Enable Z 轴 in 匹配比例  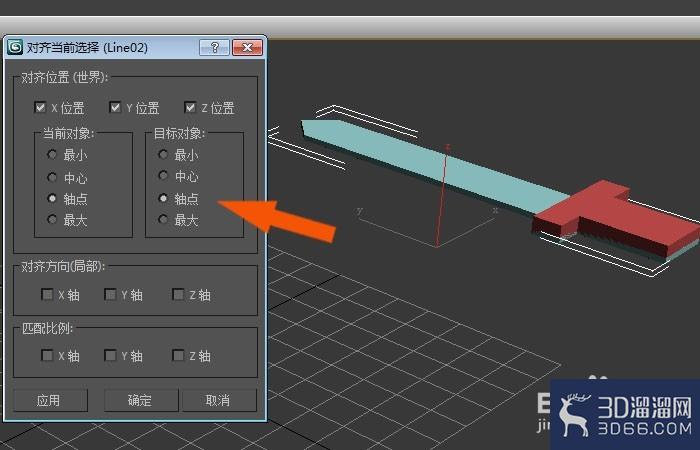178,355
